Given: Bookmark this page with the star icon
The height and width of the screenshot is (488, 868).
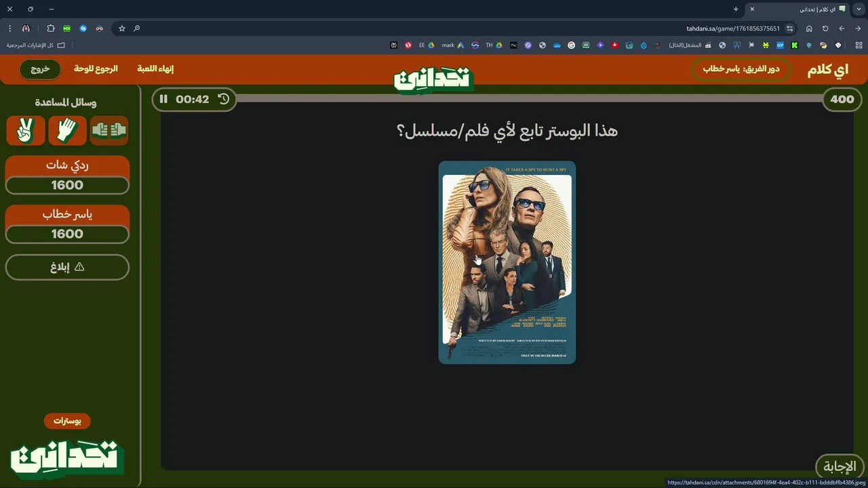Looking at the screenshot, I should tap(122, 28).
